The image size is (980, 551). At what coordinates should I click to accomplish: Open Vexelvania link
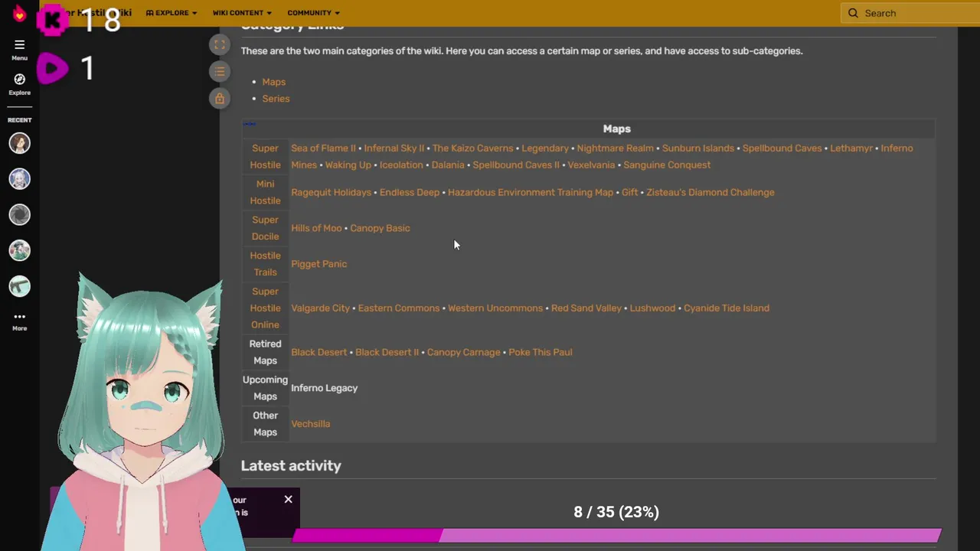[x=591, y=165]
